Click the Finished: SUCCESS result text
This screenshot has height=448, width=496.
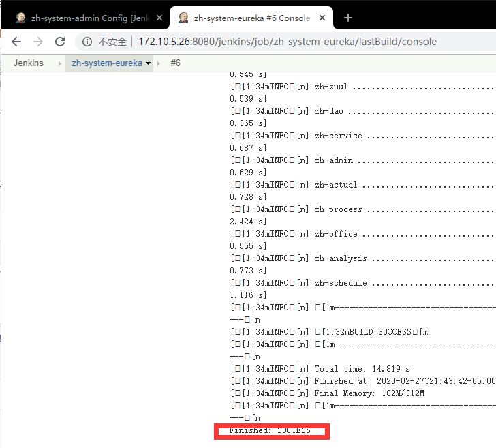270,430
